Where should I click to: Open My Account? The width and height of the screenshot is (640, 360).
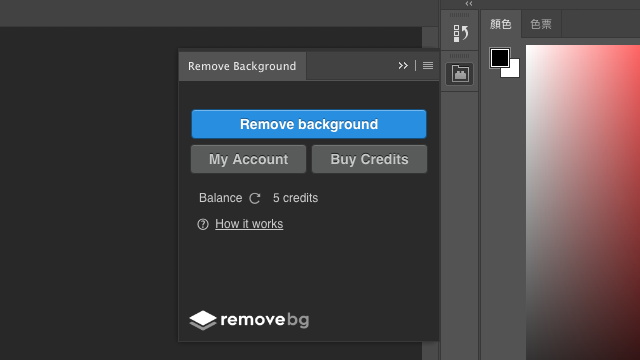(248, 159)
